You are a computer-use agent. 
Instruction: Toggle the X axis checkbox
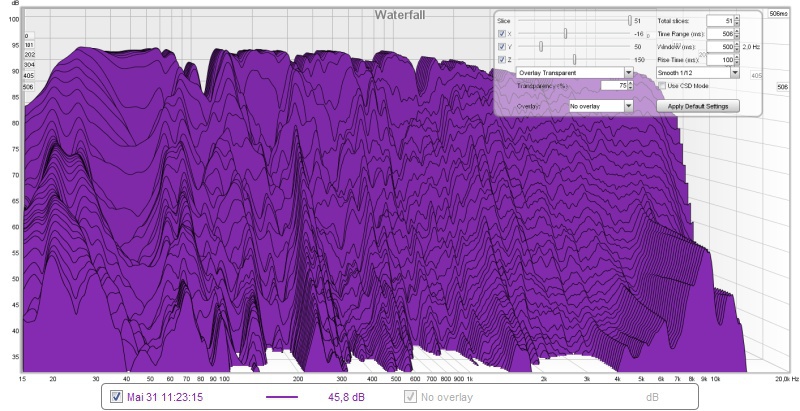click(502, 33)
